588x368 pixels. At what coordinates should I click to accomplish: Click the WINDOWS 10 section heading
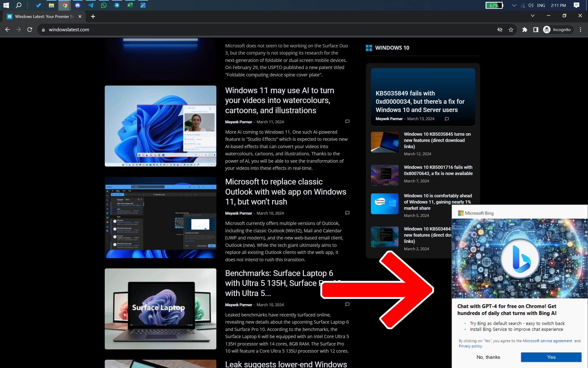click(392, 48)
